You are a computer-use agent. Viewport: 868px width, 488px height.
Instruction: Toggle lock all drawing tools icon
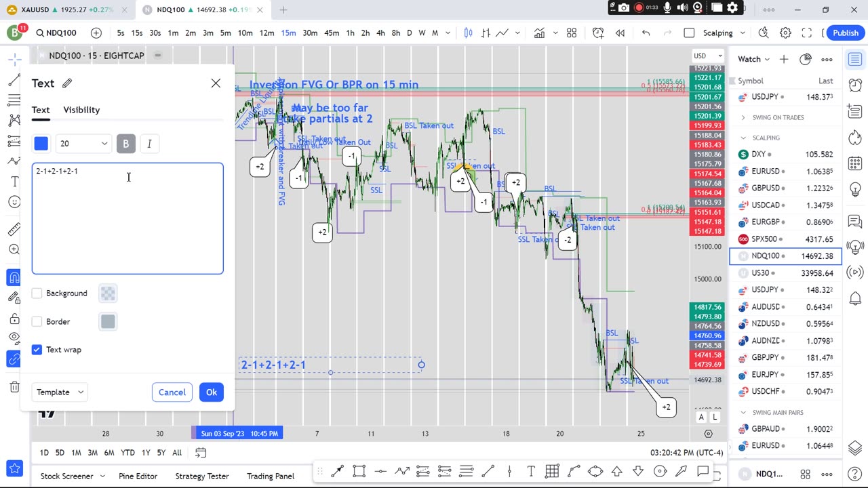[14, 318]
